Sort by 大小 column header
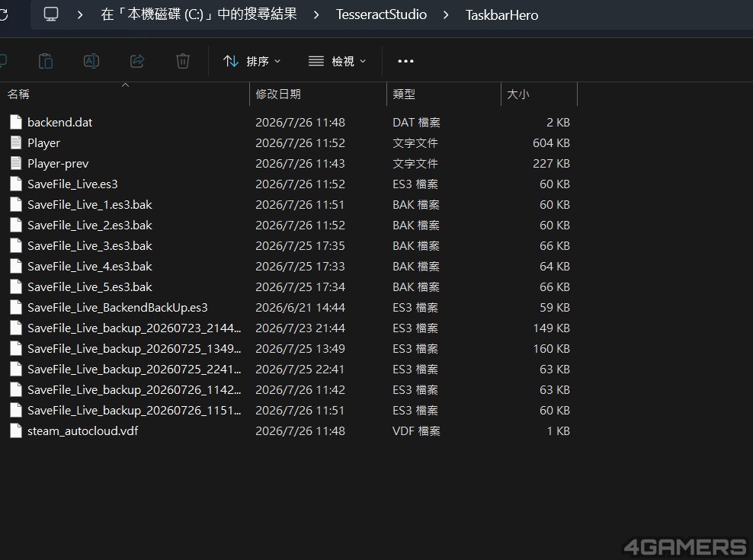Screen dimensions: 753x560 tap(539, 94)
